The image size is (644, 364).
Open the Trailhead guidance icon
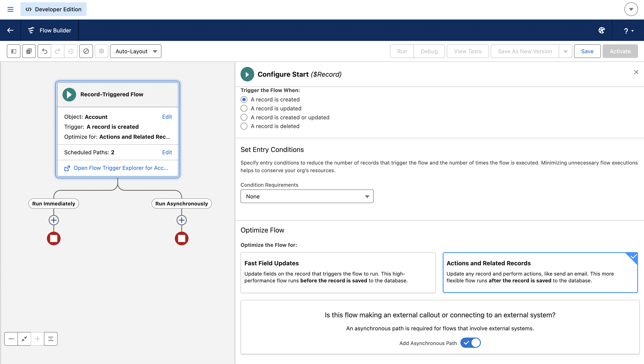602,30
